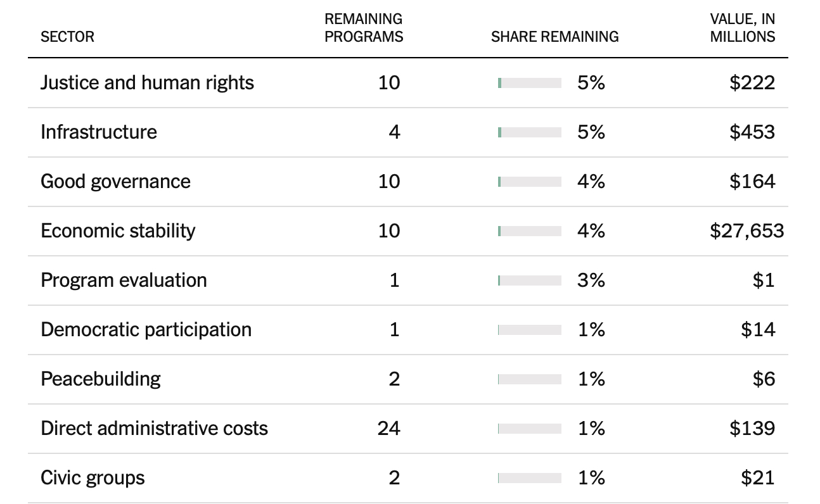Click the Infrastructure share remaining bar

tap(530, 132)
